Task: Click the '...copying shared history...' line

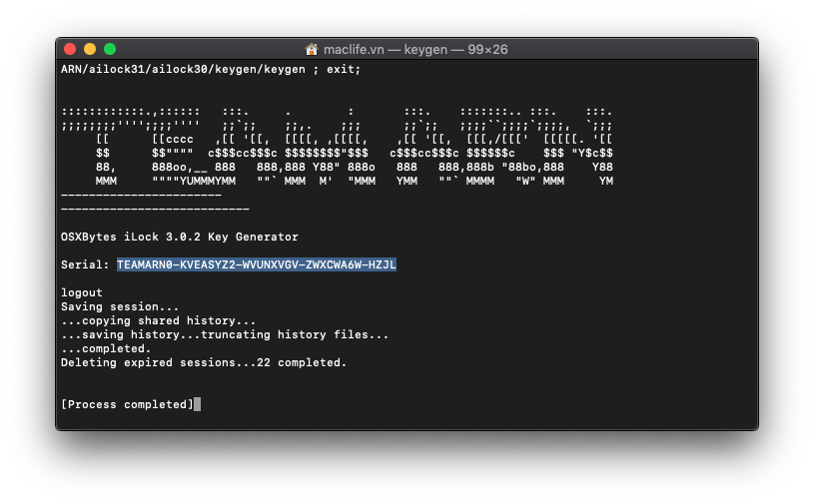Action: pyautogui.click(x=158, y=320)
